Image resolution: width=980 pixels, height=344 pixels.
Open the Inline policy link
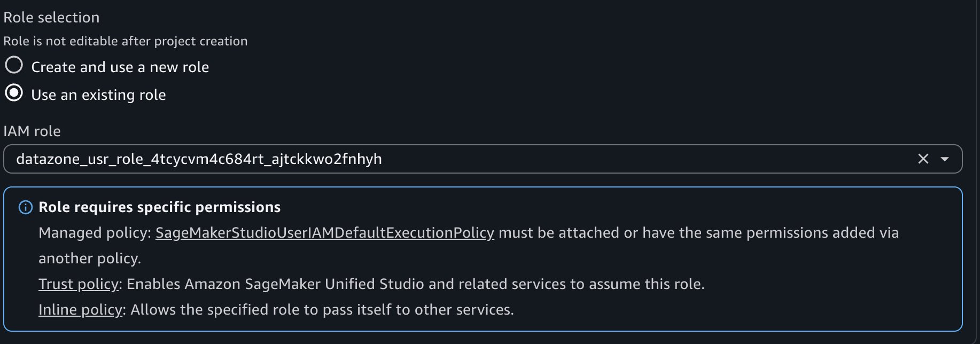tap(79, 309)
